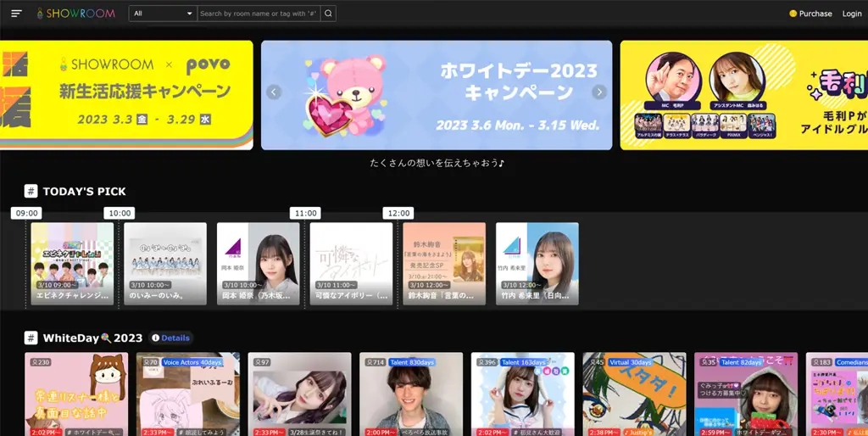Focus the room name search field

(259, 14)
